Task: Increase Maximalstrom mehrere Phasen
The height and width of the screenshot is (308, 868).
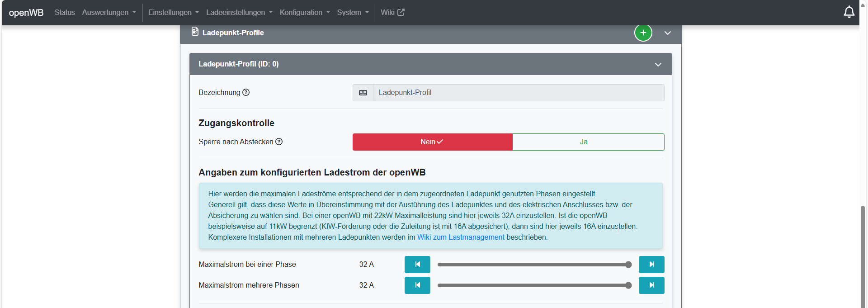Action: coord(651,285)
